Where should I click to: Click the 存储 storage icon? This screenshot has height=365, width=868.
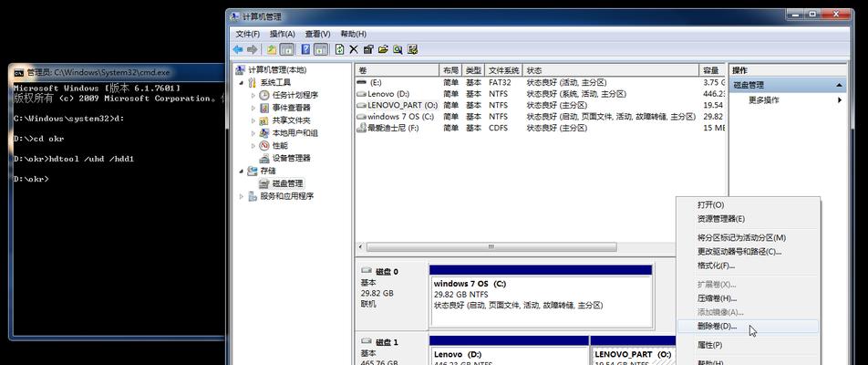(253, 171)
